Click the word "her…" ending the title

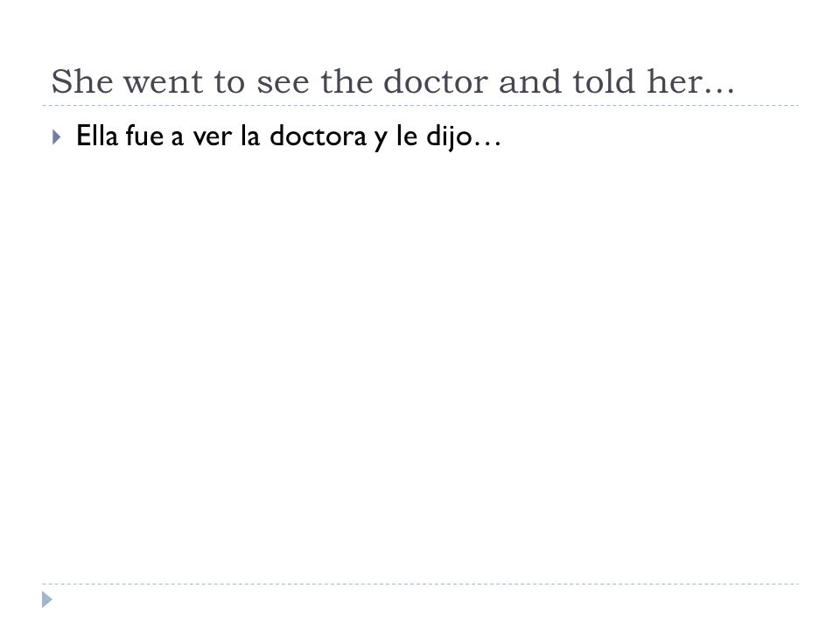[x=690, y=81]
